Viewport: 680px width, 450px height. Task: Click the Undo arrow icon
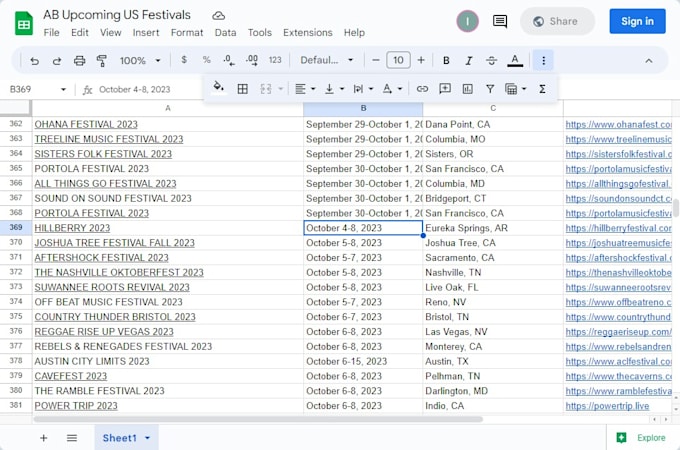(34, 61)
